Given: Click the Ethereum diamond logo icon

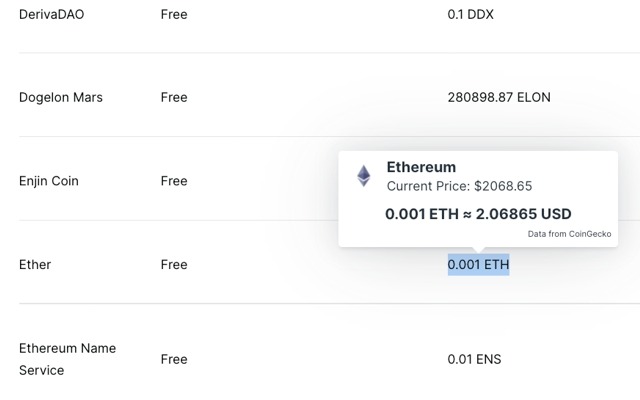Looking at the screenshot, I should pos(364,176).
